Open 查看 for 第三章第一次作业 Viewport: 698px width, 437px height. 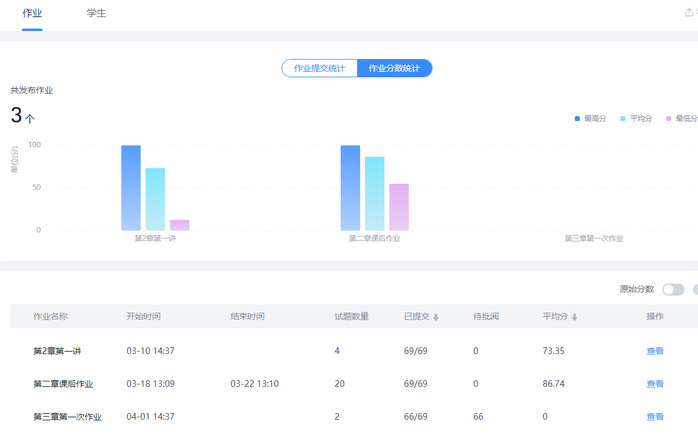[655, 417]
